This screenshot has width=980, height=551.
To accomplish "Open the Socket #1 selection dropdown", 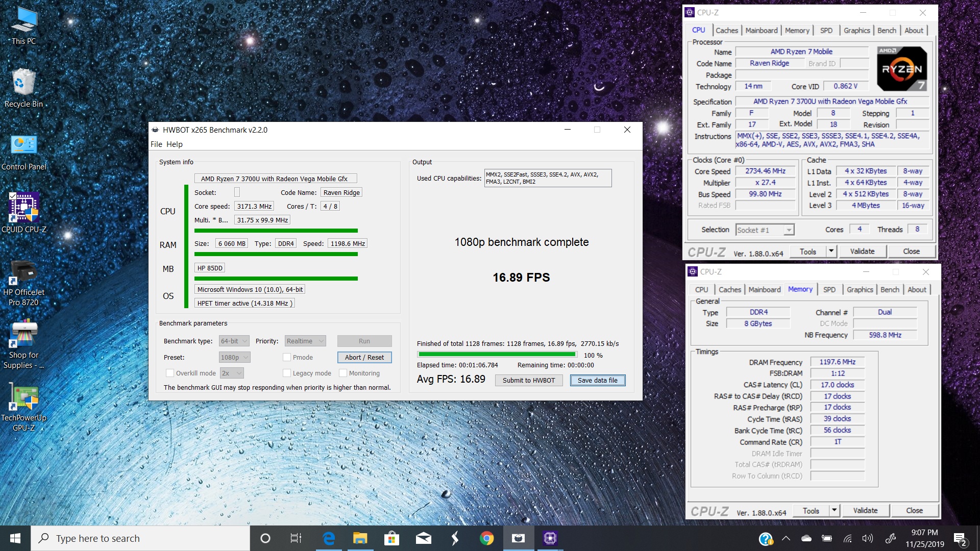I will click(765, 230).
